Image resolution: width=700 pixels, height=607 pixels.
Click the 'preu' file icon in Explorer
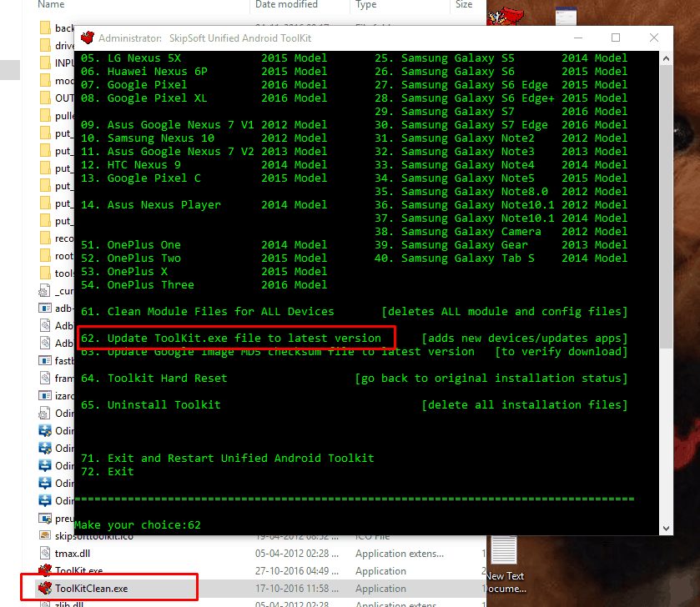pyautogui.click(x=45, y=519)
